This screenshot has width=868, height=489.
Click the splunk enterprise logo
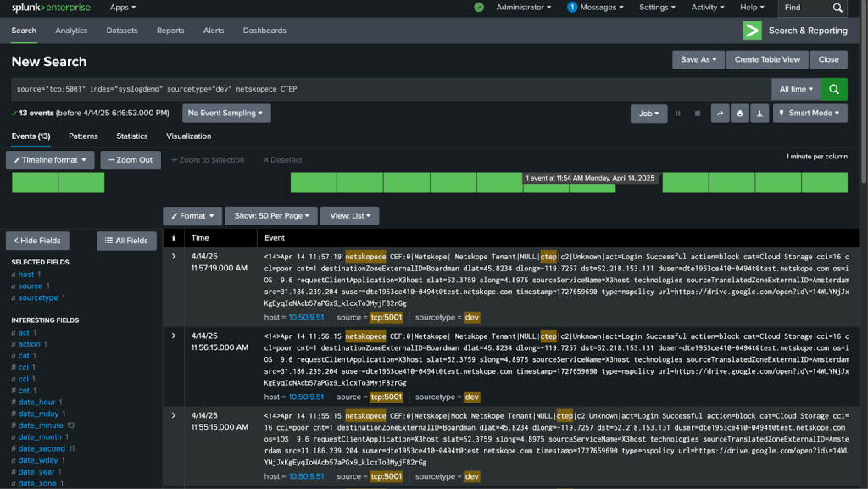pos(51,7)
